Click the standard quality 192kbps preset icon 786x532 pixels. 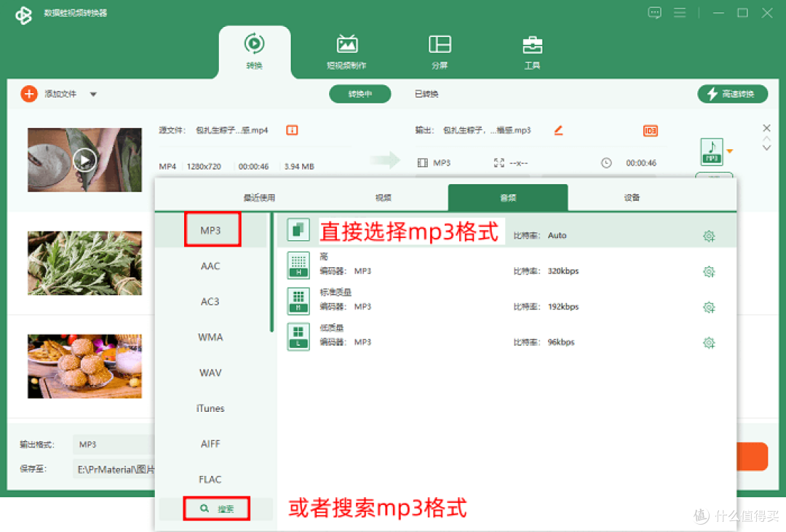point(298,301)
